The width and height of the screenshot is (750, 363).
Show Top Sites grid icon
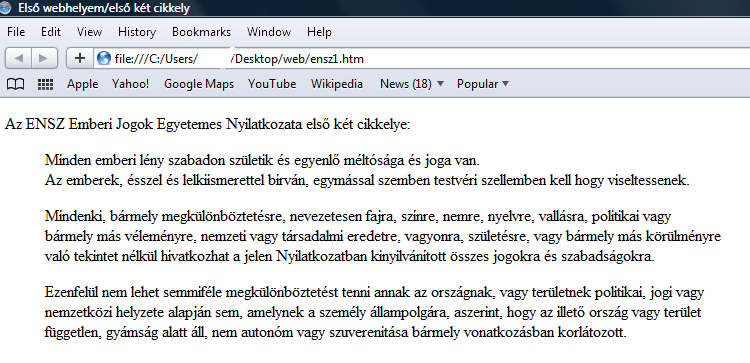point(45,84)
